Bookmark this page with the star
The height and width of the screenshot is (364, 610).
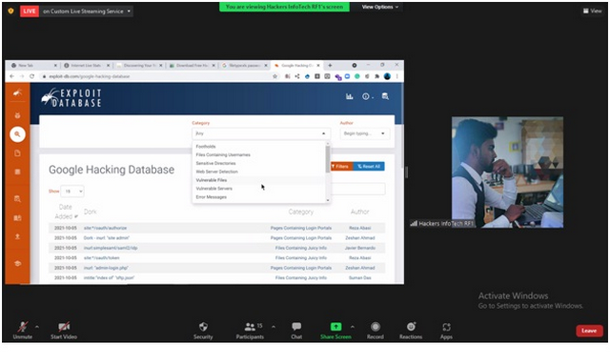coord(275,76)
